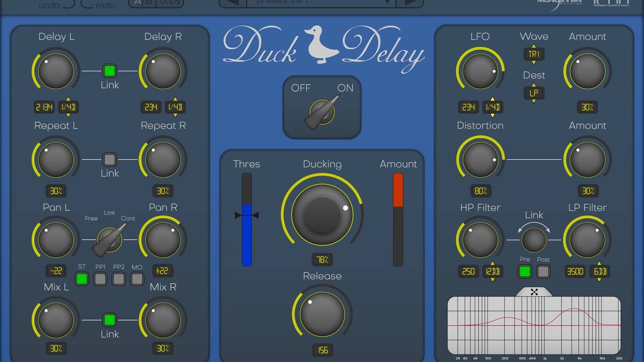Open the Dest selector showing LP

point(534,93)
